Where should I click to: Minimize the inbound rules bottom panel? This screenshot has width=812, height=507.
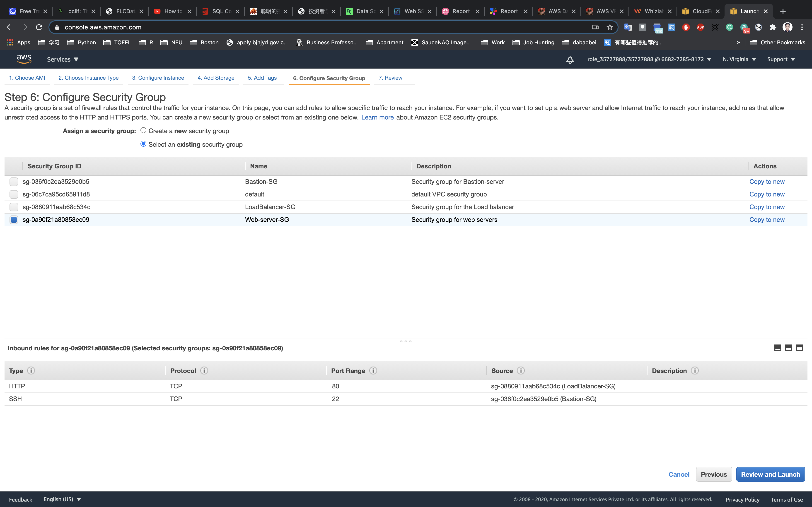click(x=777, y=348)
